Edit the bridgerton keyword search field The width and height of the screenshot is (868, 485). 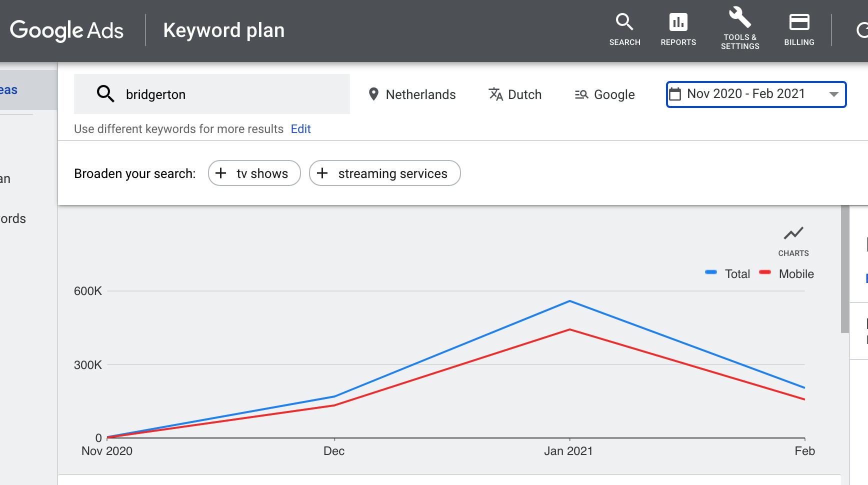(212, 94)
